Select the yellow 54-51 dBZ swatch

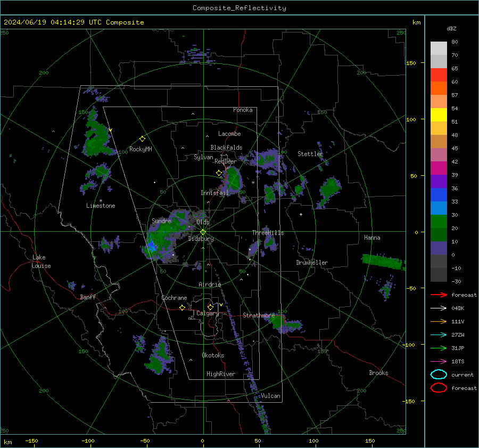[439, 115]
